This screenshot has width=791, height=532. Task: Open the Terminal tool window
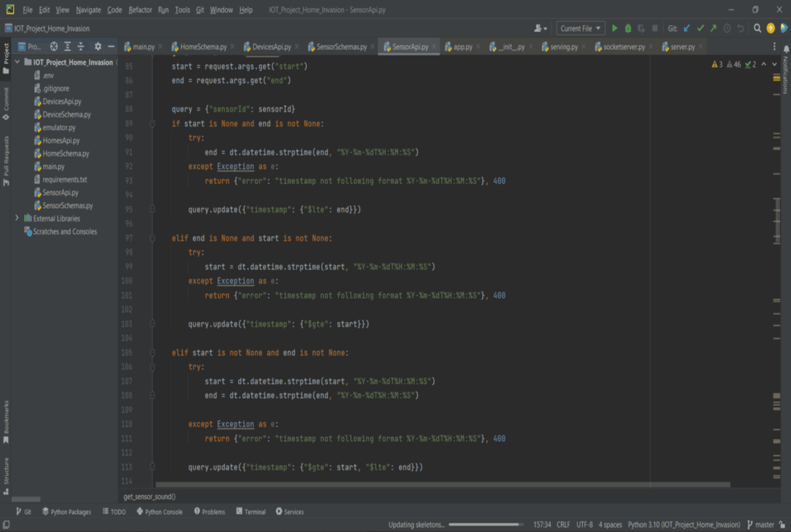251,512
